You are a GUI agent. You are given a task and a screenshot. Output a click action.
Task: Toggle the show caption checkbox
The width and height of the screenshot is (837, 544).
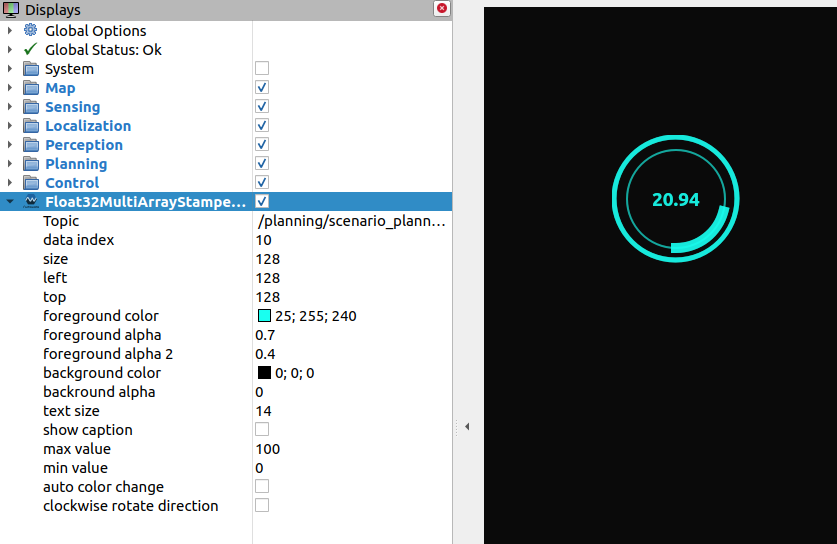coord(262,430)
